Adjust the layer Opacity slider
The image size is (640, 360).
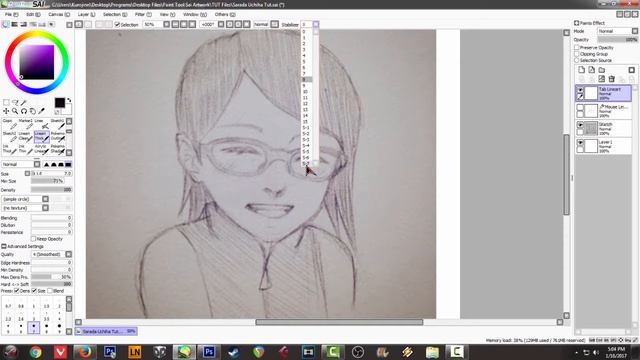click(618, 40)
